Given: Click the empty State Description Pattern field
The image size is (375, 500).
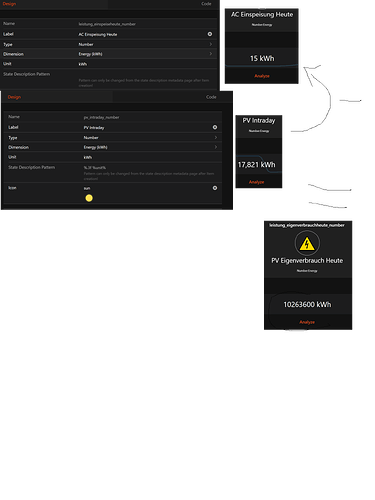Looking at the screenshot, I should 143,74.
